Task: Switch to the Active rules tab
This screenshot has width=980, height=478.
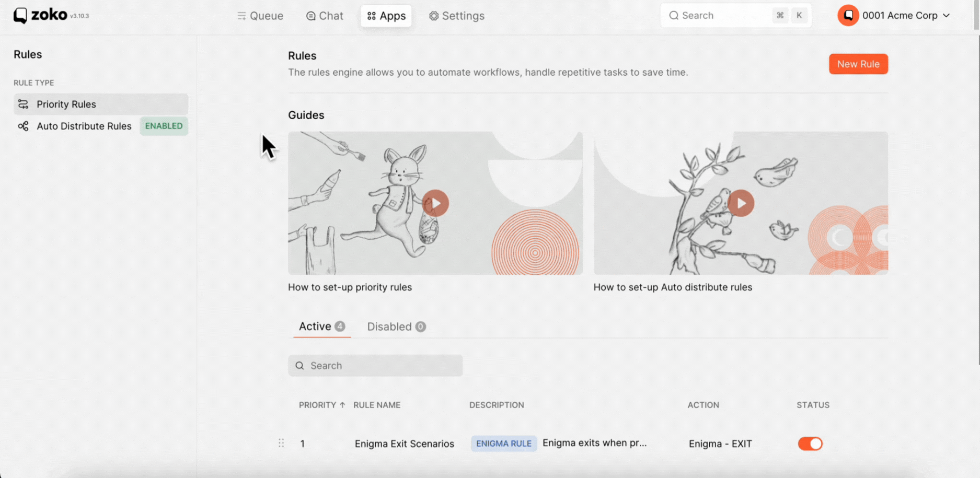Action: point(322,327)
